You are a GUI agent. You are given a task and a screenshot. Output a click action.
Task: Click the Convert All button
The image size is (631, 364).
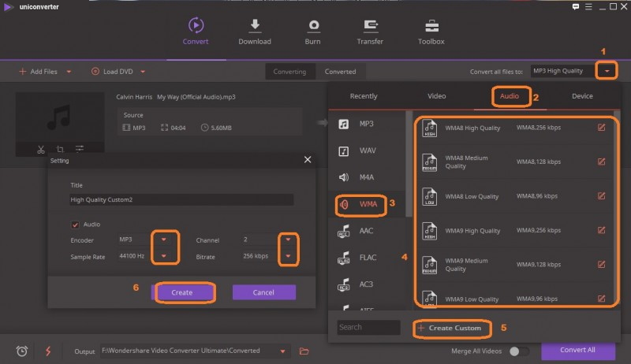[x=578, y=351]
